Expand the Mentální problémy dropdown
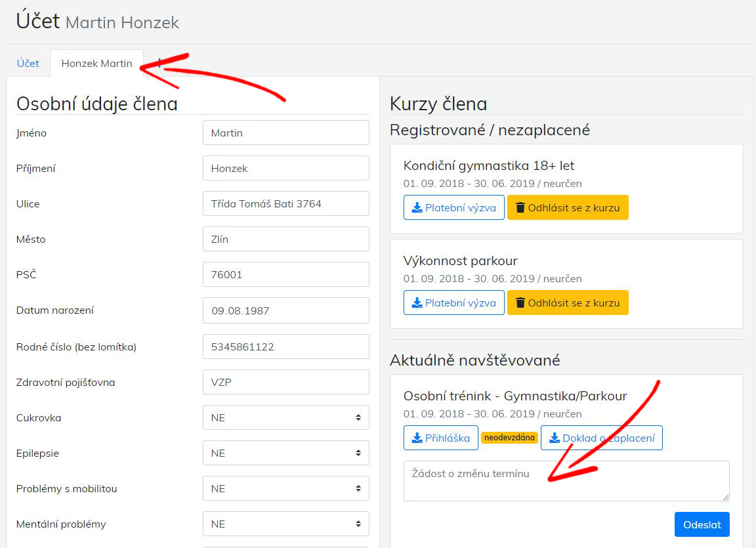Screen dimensions: 756x548 point(285,524)
